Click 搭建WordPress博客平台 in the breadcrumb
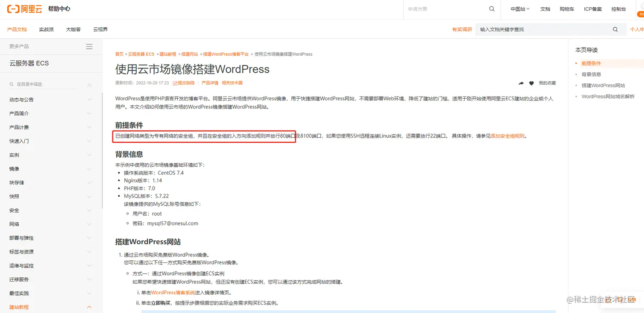644x313 pixels. tap(226, 54)
